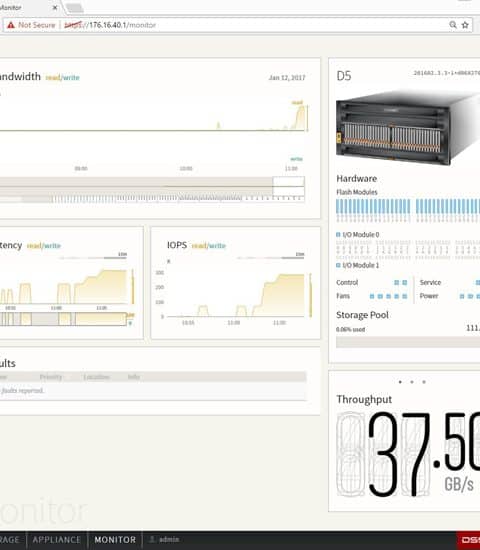Click the I/O Module 0 status indicator
480x550 pixels.
338,234
